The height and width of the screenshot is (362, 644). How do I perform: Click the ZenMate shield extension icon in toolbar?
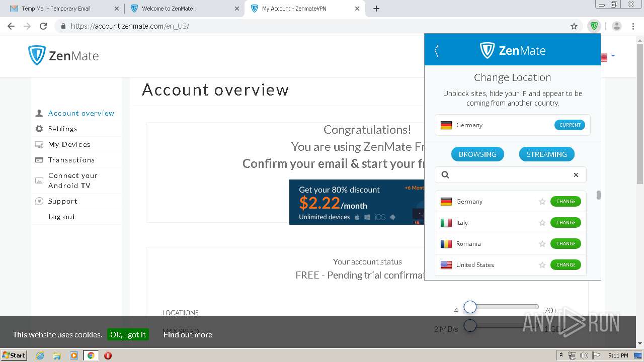point(594,26)
